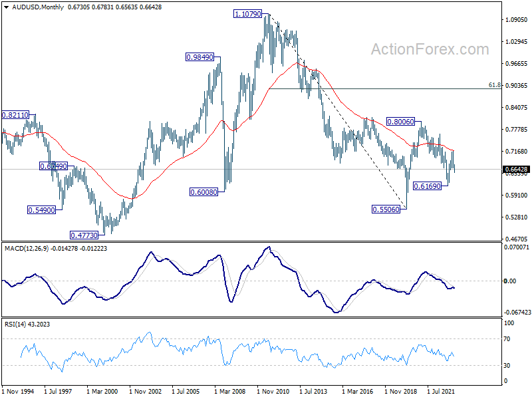
Task: Click the 1 Nov 2002 date label
Action: [x=145, y=392]
